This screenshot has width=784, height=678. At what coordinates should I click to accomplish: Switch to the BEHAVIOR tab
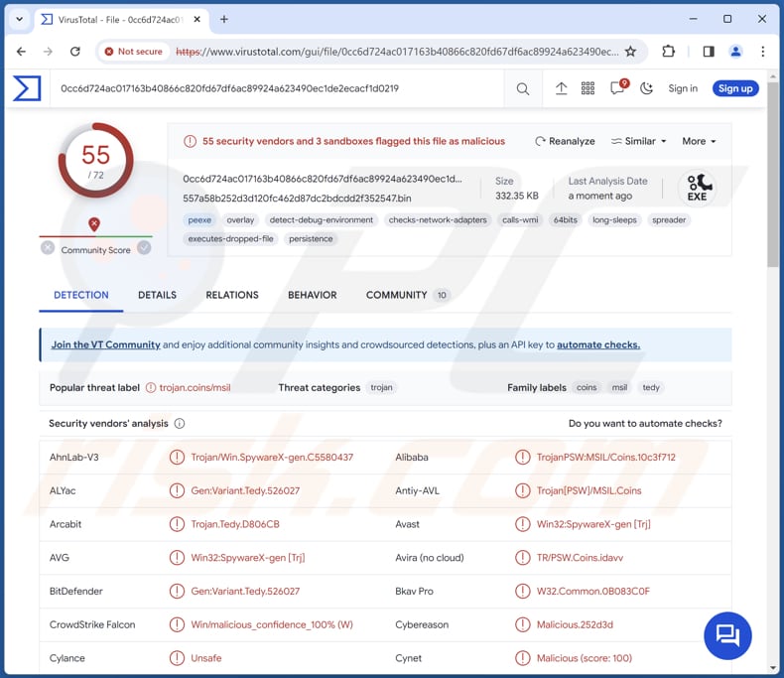[x=312, y=295]
